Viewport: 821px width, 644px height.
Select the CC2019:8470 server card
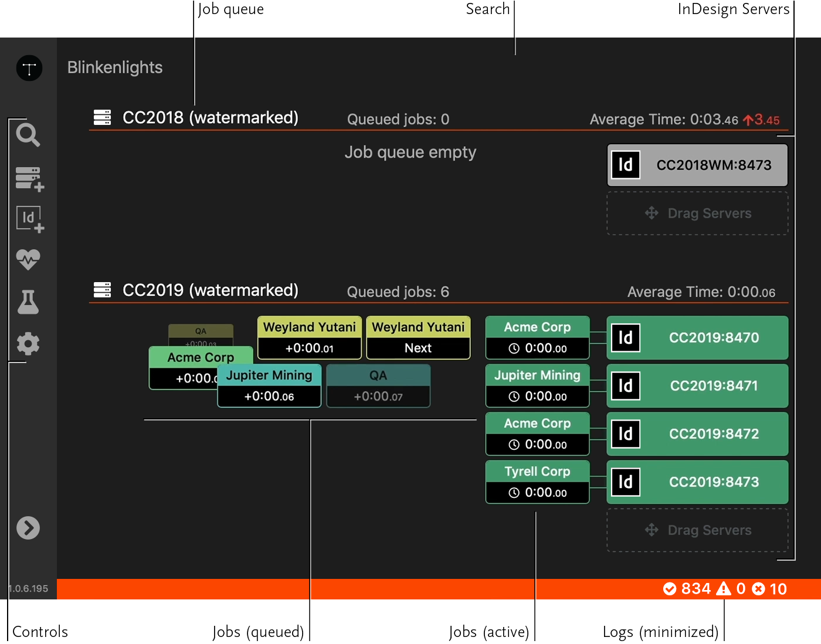tap(697, 338)
